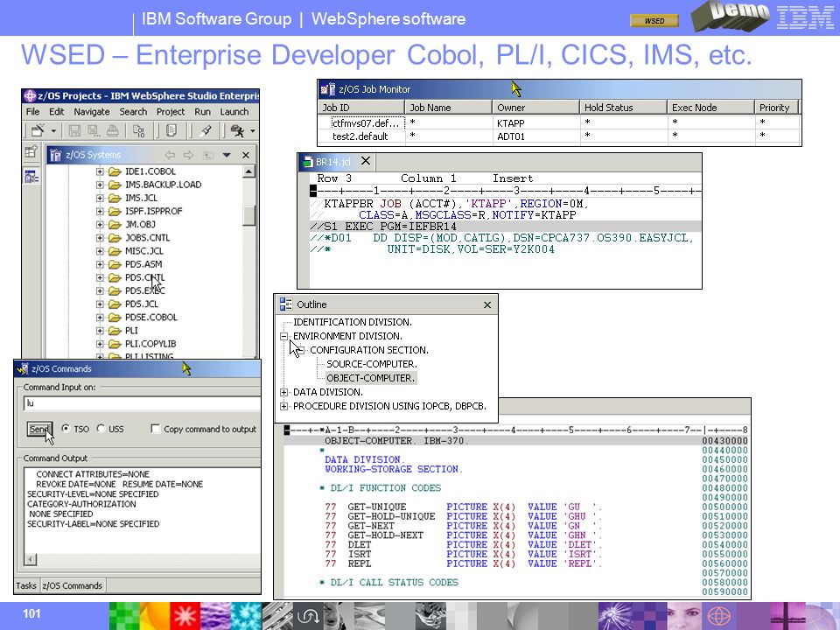This screenshot has width=840, height=630.
Task: Select the ctfmvs07.def job row
Action: coord(559,123)
